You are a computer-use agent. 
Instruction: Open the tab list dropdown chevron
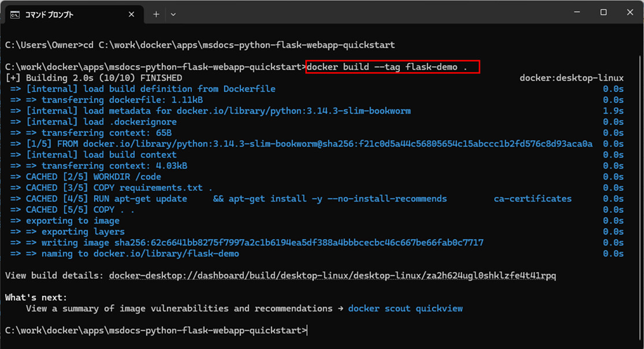173,14
